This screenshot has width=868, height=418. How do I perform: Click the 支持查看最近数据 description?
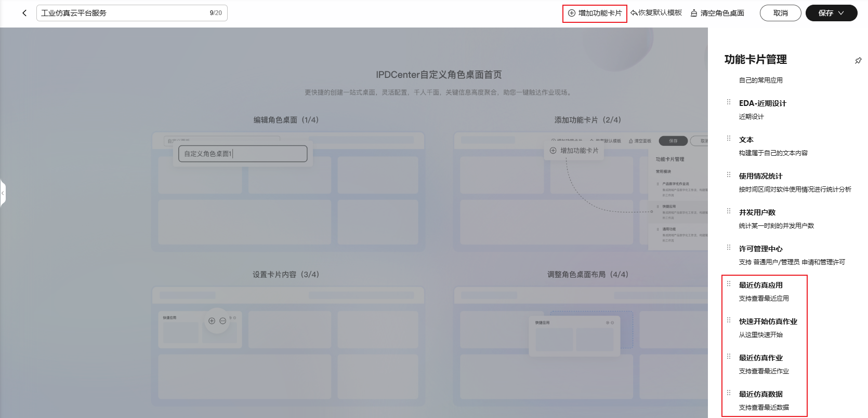pyautogui.click(x=764, y=408)
